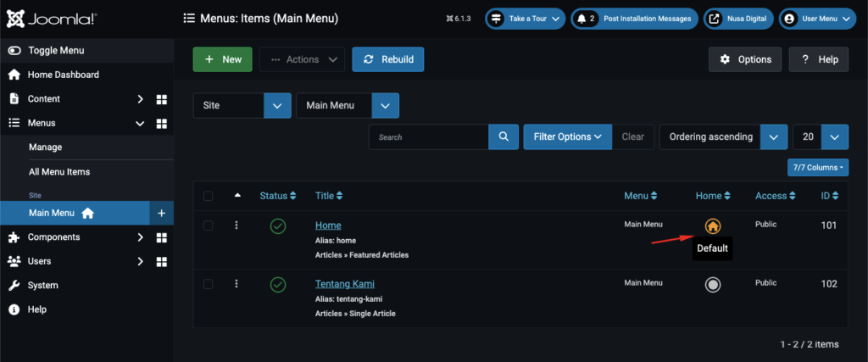Image resolution: width=868 pixels, height=362 pixels.
Task: Open the list limit 20 dropdown
Action: point(821,136)
